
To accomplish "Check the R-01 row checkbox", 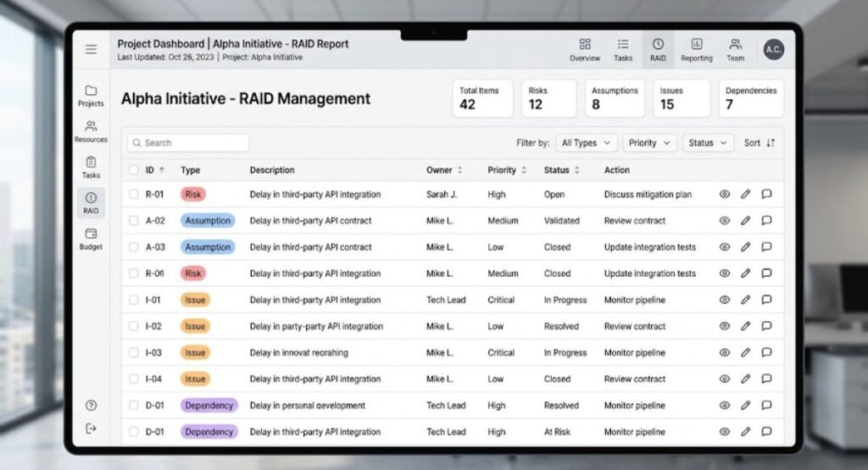I will point(133,194).
